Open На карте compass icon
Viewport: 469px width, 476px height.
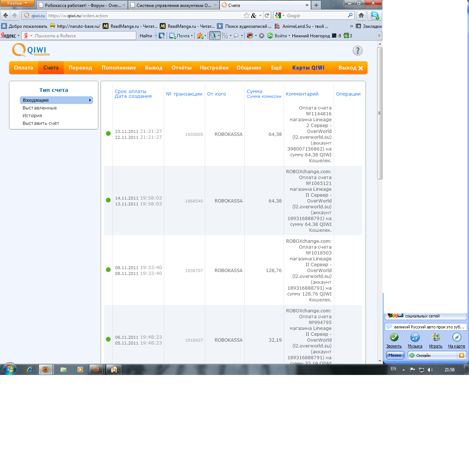[x=457, y=337]
